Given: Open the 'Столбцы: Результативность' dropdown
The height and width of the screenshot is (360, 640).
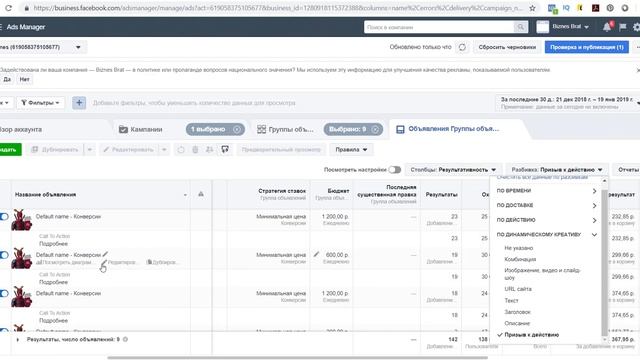Looking at the screenshot, I should (x=453, y=170).
